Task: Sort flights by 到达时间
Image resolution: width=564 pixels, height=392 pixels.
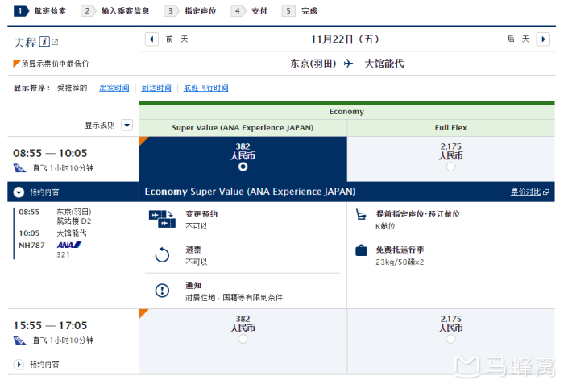Action: [156, 88]
